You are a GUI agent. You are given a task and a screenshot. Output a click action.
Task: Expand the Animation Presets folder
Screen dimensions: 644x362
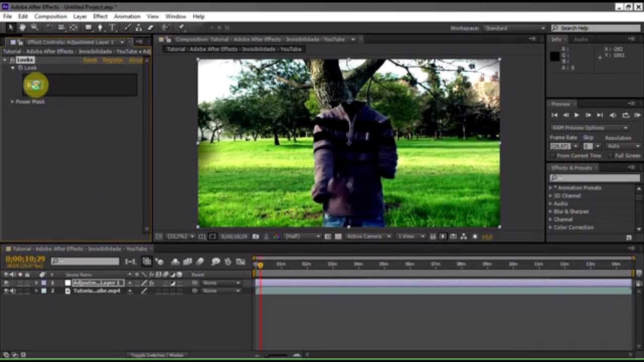point(551,188)
